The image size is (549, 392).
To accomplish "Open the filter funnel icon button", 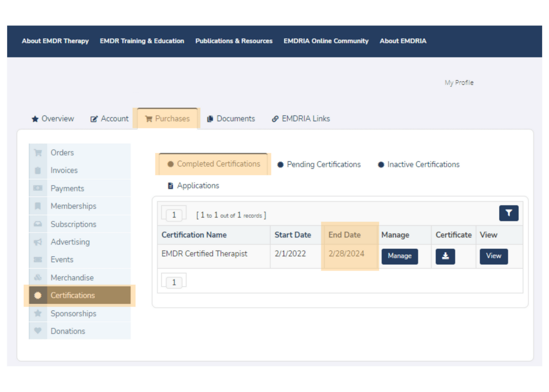I will tap(509, 213).
